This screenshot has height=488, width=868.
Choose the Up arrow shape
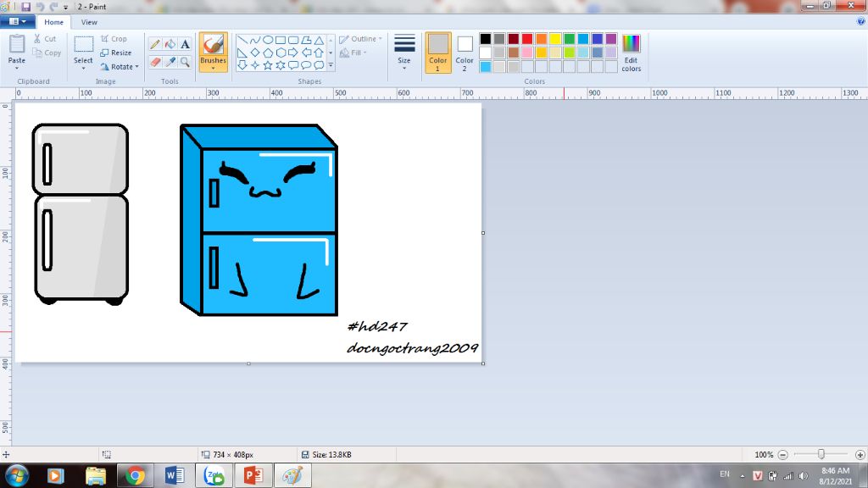pos(319,53)
